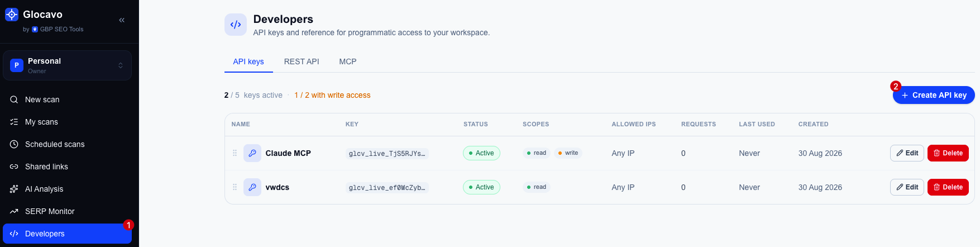Click the ALLOWED IPS column header
The image size is (980, 247).
tap(634, 124)
